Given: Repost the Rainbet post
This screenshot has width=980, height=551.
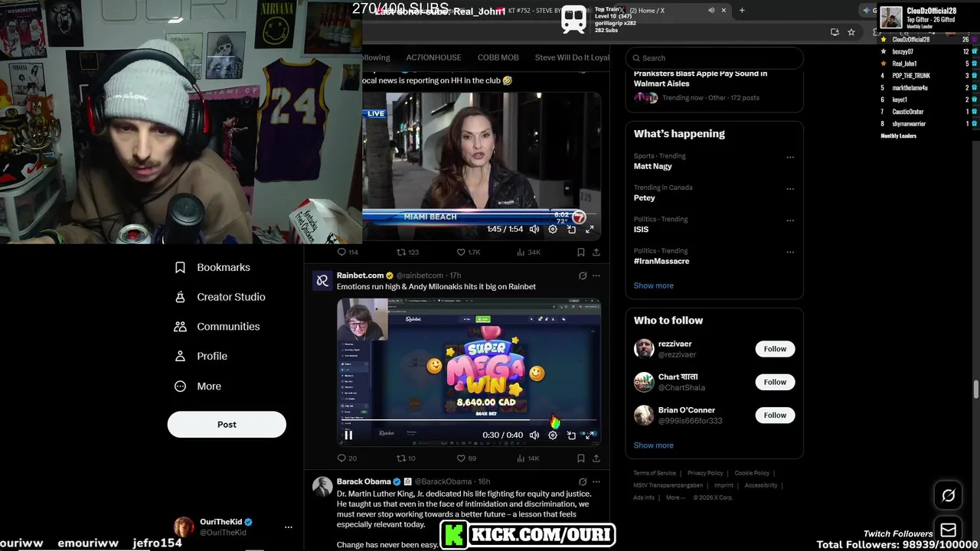Looking at the screenshot, I should click(406, 458).
